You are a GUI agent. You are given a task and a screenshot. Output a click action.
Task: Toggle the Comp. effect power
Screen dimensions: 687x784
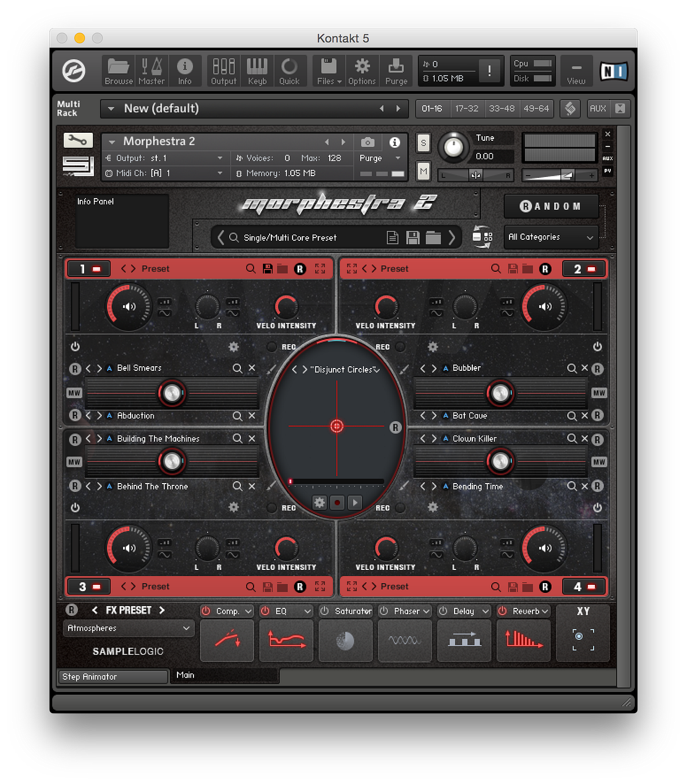tap(206, 611)
